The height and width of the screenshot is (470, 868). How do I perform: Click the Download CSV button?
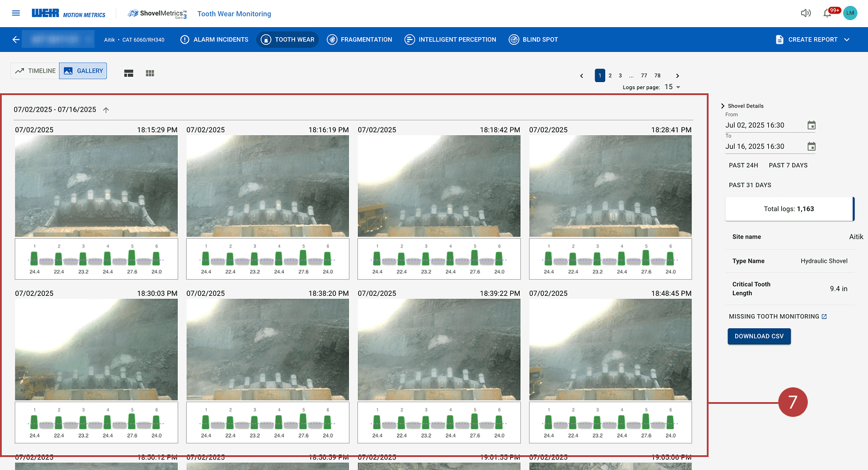coord(759,337)
